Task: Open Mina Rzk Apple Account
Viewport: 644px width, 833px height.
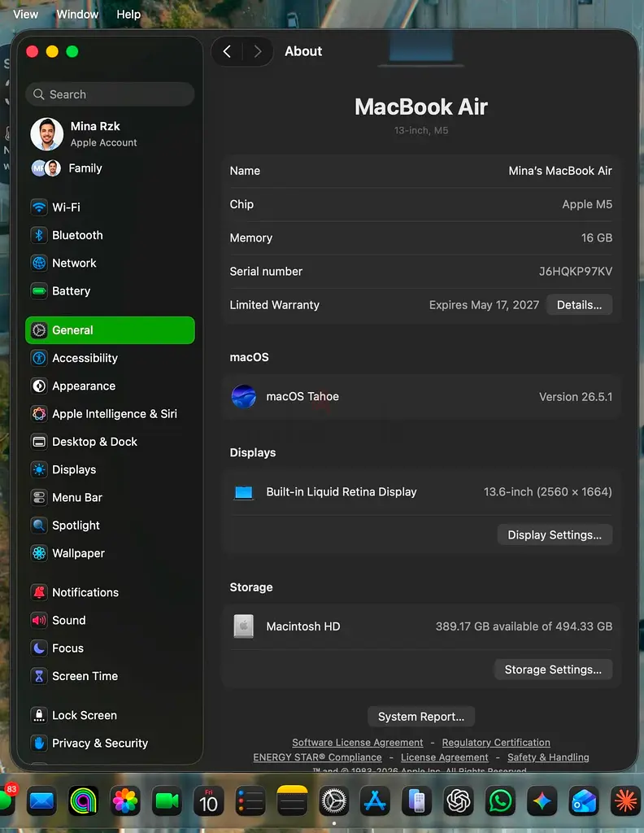Action: [110, 134]
